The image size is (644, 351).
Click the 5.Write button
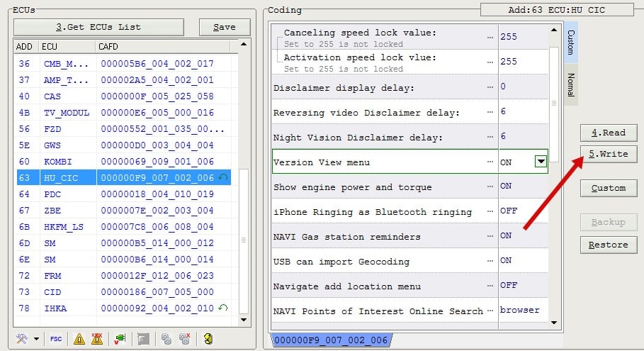click(x=609, y=154)
